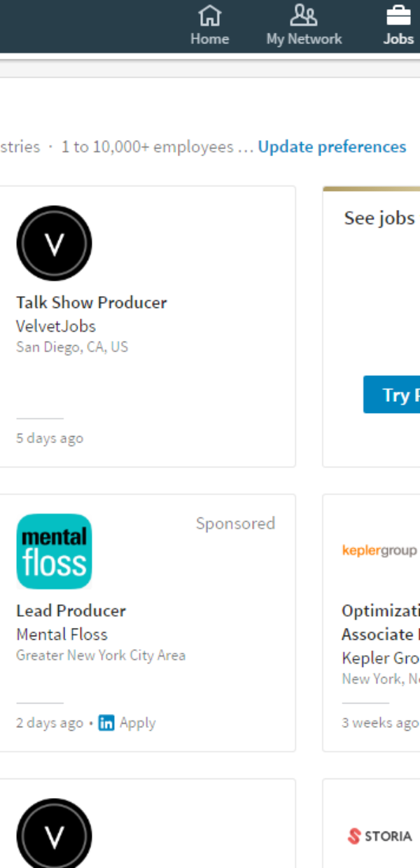Open Update preferences link
The width and height of the screenshot is (420, 868).
tap(332, 147)
